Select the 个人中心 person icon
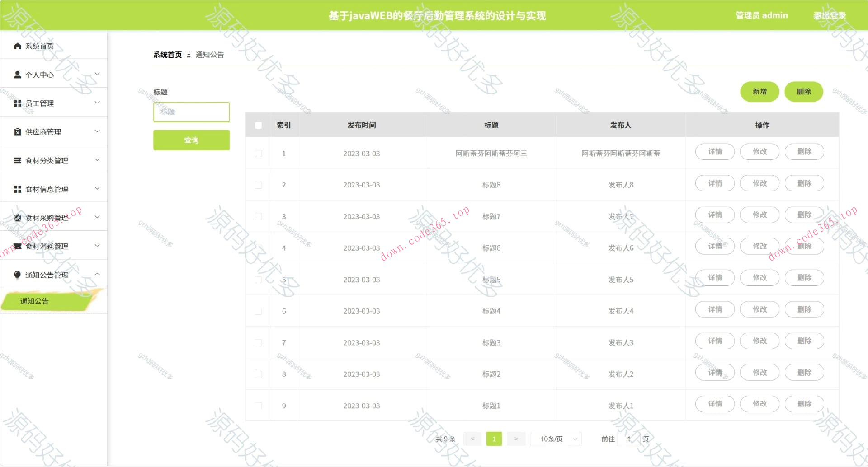Viewport: 868px width, 467px height. tap(17, 74)
